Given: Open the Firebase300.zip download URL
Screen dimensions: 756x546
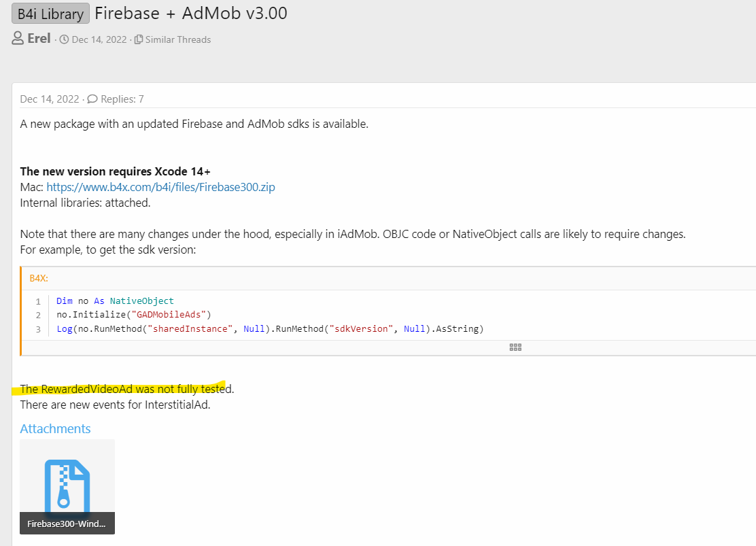Looking at the screenshot, I should point(160,187).
